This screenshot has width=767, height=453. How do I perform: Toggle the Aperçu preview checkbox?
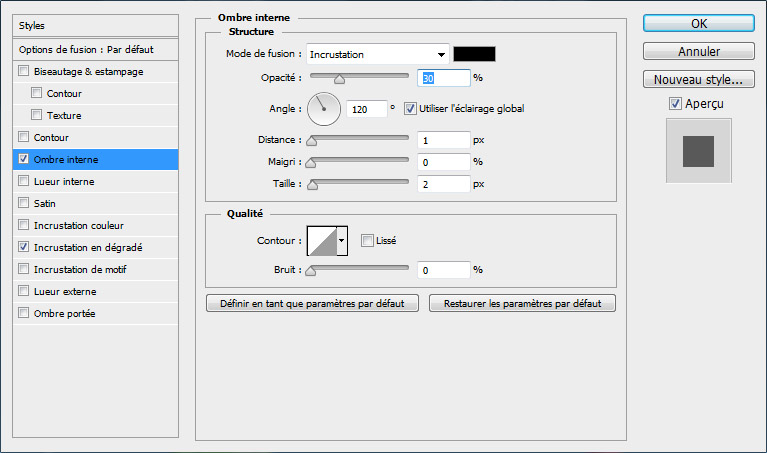[676, 104]
